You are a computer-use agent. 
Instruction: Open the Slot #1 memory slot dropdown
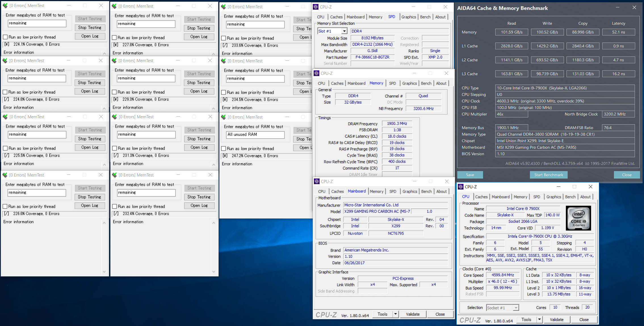344,31
